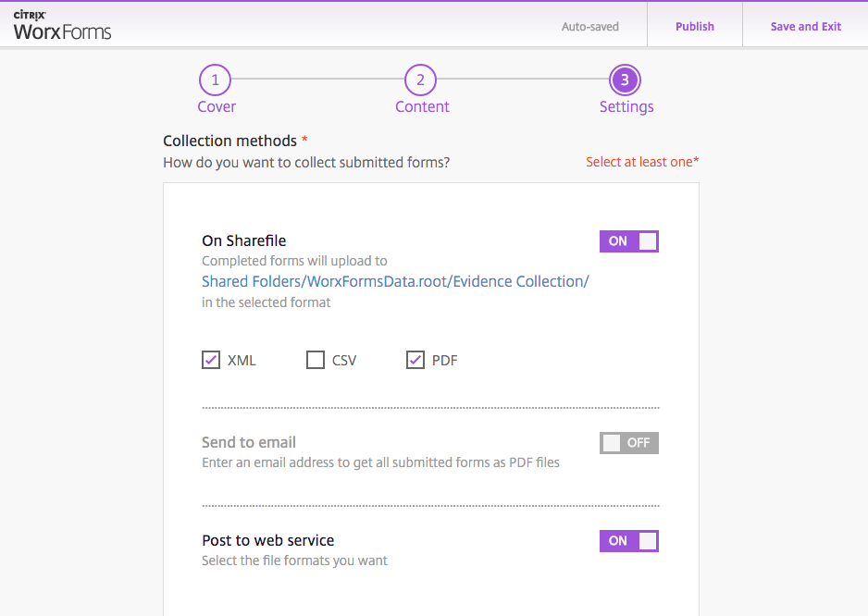Click the Send to email heading
The height and width of the screenshot is (616, 868).
pos(249,442)
